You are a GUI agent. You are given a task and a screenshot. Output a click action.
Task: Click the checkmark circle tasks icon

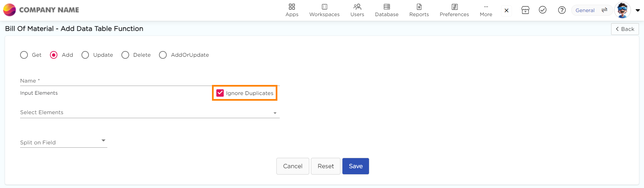(543, 10)
